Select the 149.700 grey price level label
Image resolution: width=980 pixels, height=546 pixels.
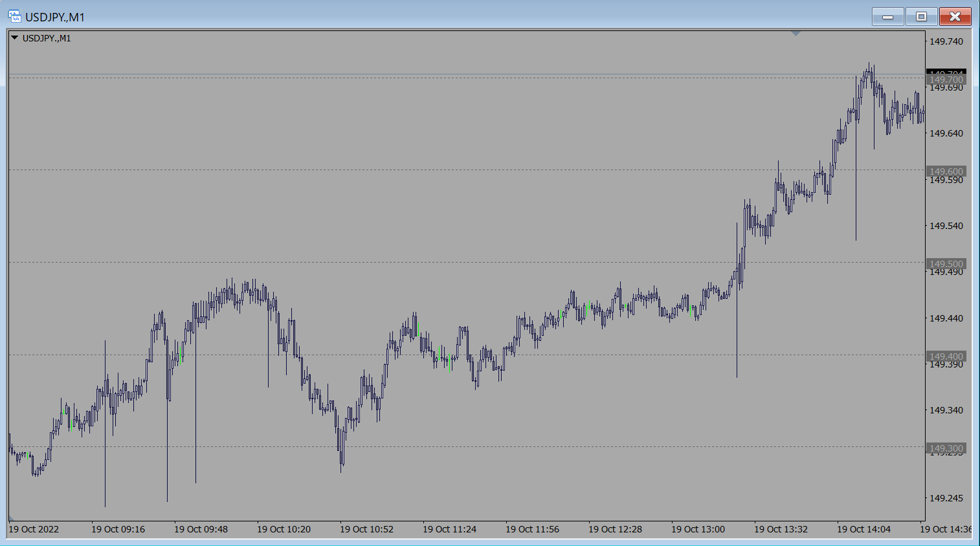point(946,80)
